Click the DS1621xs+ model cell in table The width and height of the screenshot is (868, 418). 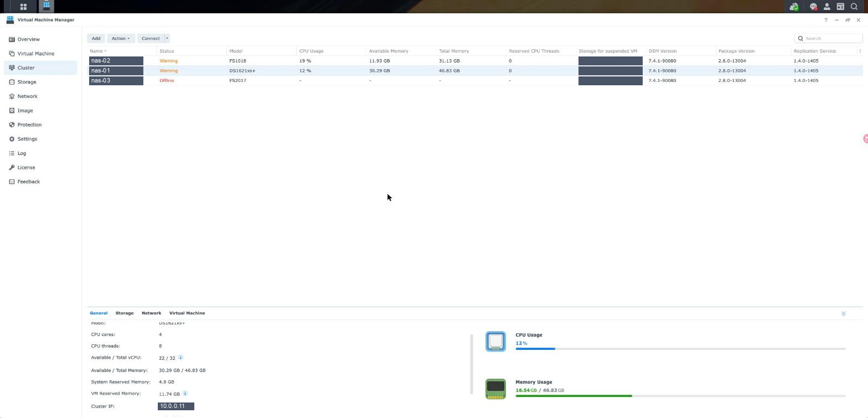pos(242,71)
